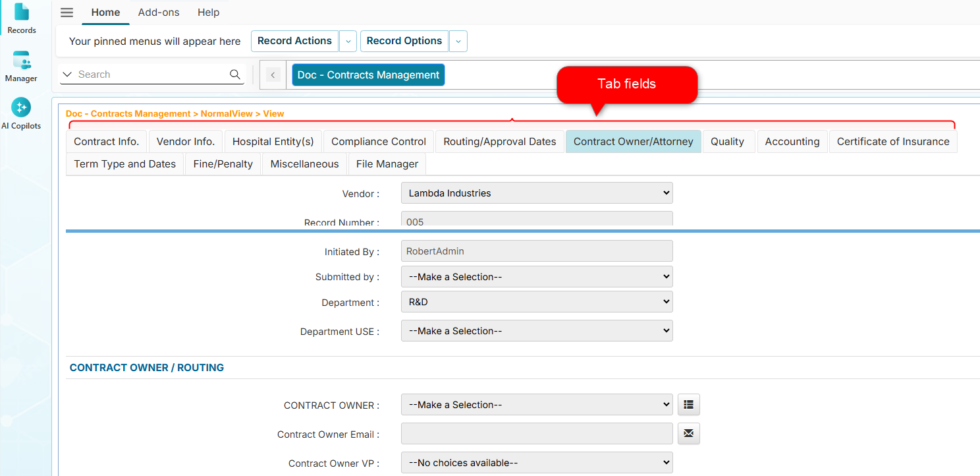Open the Add-ons menu
The width and height of the screenshot is (980, 476).
click(x=159, y=13)
